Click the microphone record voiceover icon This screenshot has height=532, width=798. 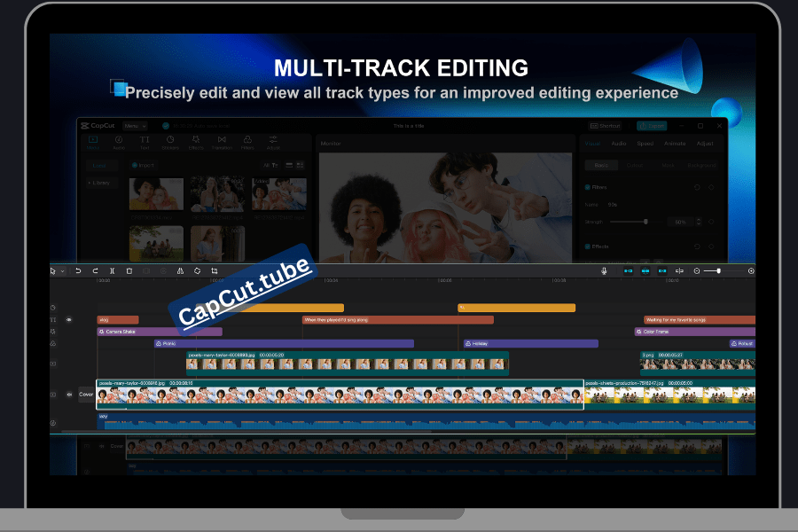coord(604,271)
